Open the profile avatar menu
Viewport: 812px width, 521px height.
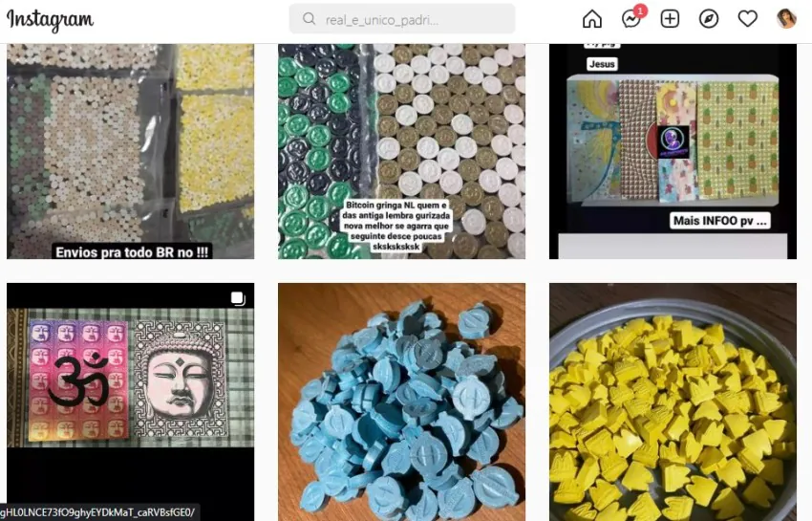[x=786, y=19]
